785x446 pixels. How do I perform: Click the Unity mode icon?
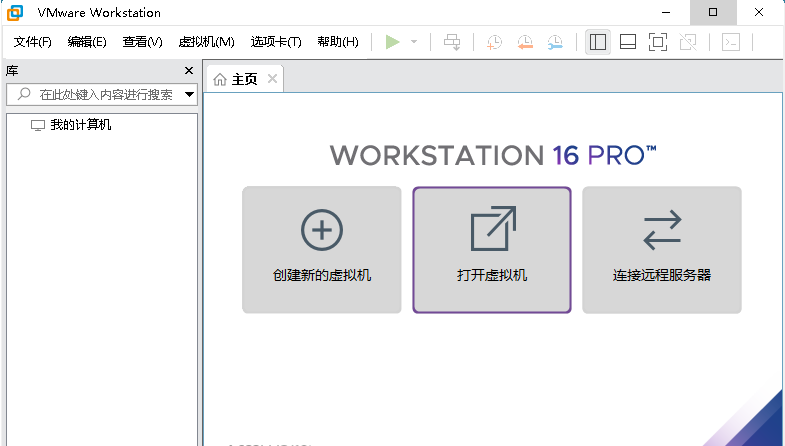tap(688, 42)
